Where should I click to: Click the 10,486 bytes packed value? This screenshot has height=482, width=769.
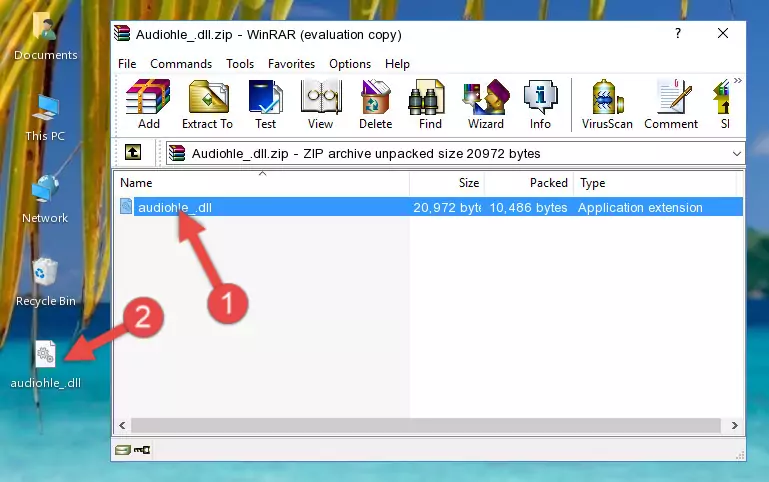pyautogui.click(x=528, y=207)
